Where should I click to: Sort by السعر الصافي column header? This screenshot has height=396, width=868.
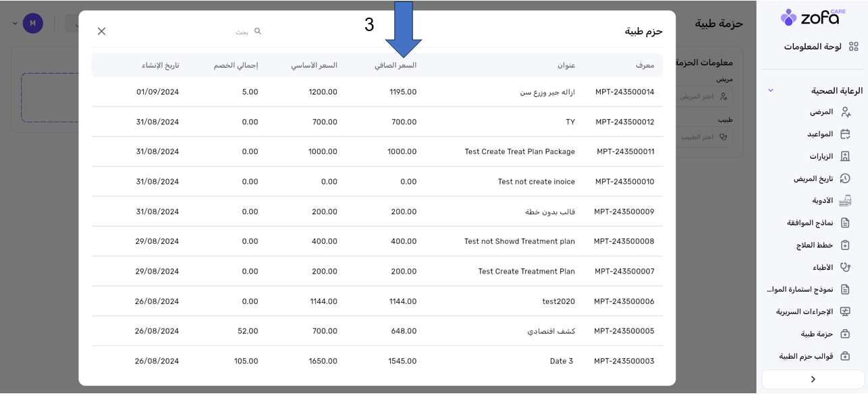[x=396, y=66]
